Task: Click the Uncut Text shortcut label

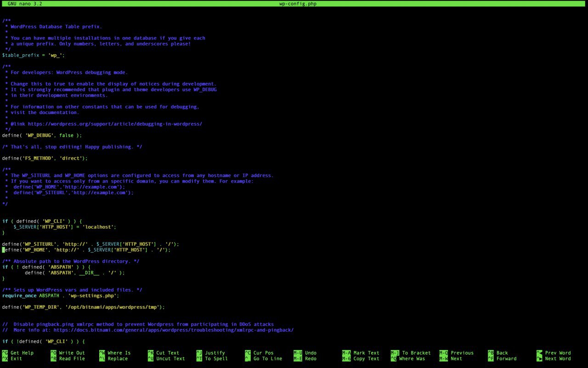Action: [x=170, y=359]
